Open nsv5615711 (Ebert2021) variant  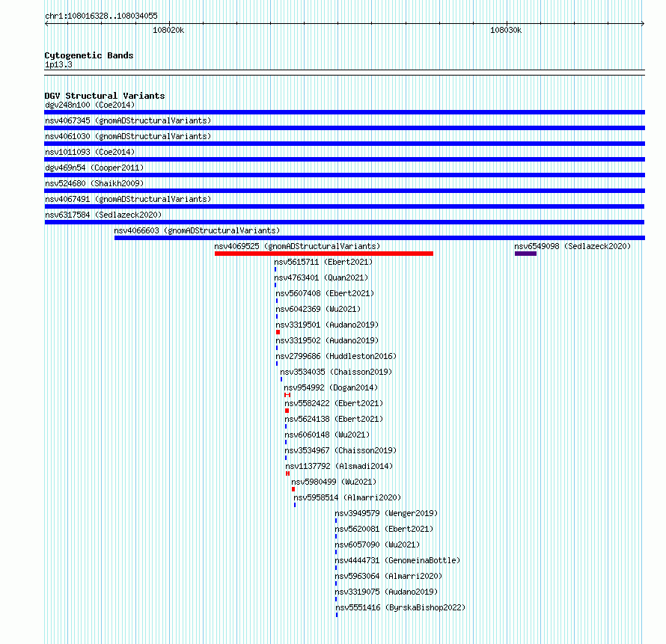click(x=323, y=262)
